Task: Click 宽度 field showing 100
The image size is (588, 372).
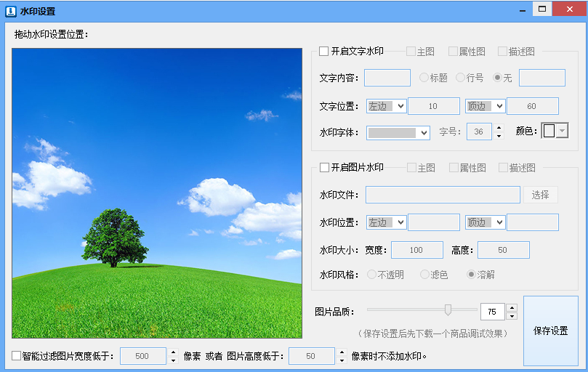Action: coord(417,250)
